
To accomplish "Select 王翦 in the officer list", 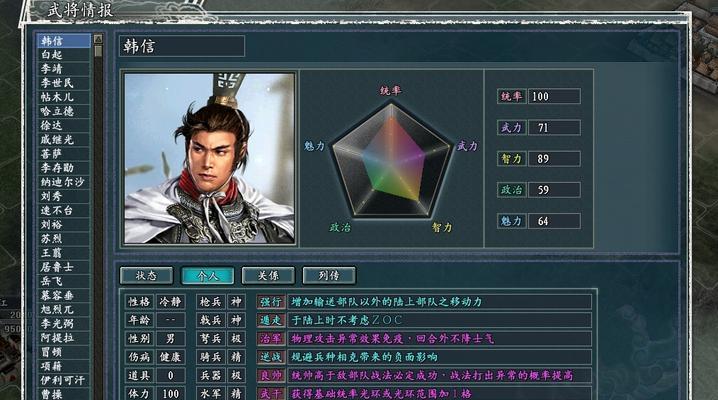I will pos(64,254).
